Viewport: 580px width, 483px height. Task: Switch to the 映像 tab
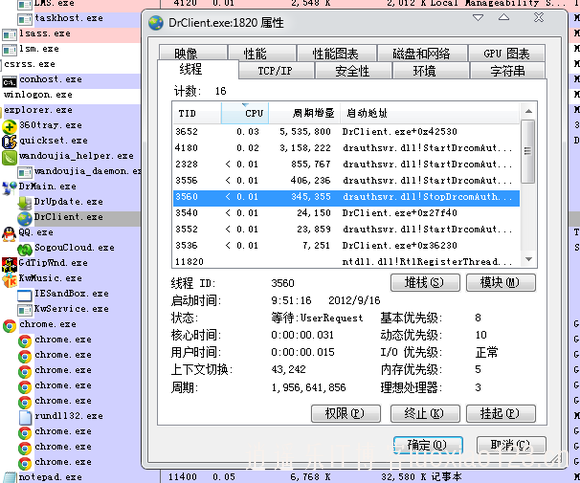tap(193, 53)
